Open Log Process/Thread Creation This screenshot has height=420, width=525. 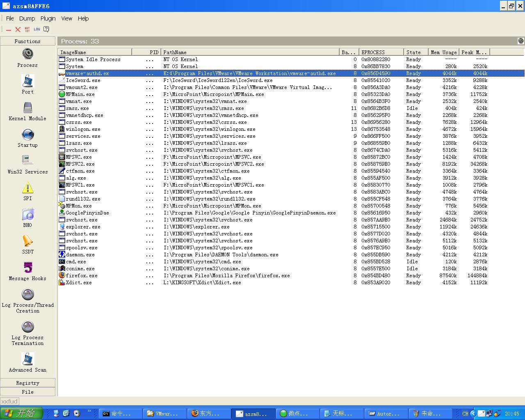tap(27, 301)
